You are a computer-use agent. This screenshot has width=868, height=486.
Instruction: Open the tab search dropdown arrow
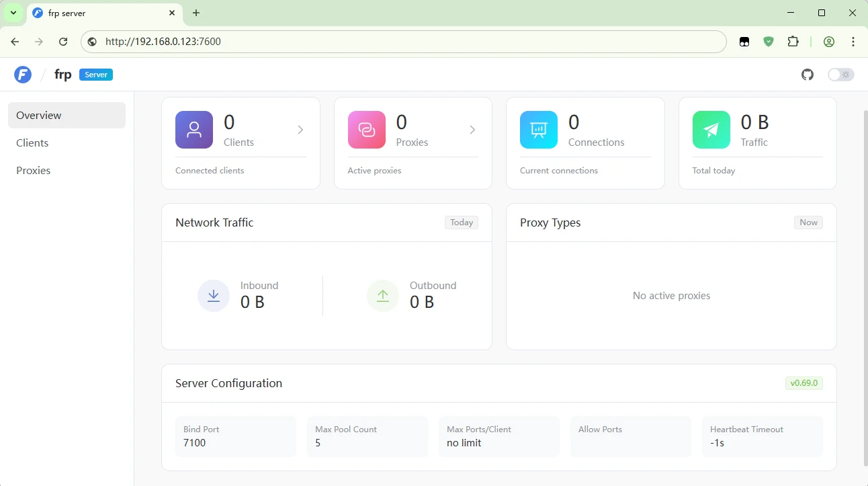point(13,13)
